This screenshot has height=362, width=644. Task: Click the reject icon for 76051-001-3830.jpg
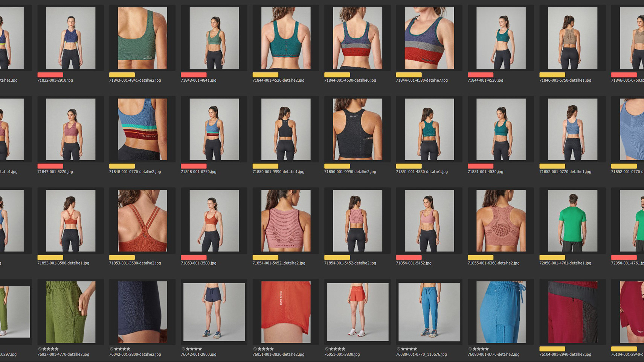tap(327, 349)
